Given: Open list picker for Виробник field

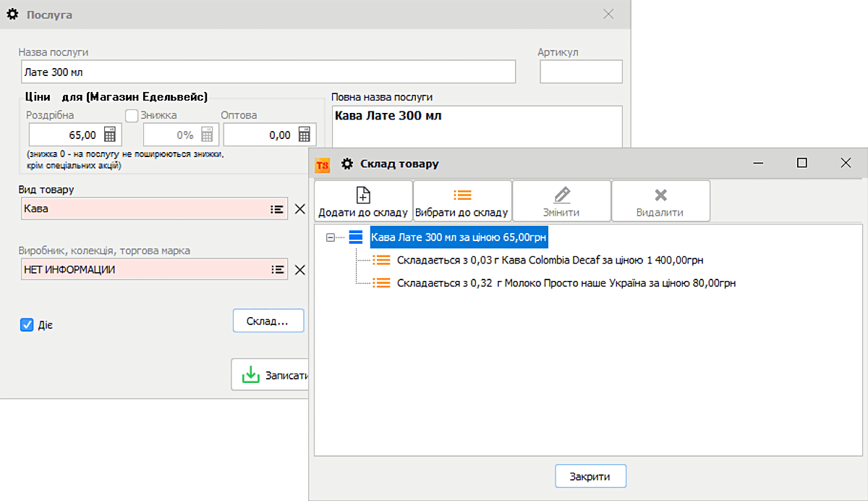Looking at the screenshot, I should (x=276, y=269).
